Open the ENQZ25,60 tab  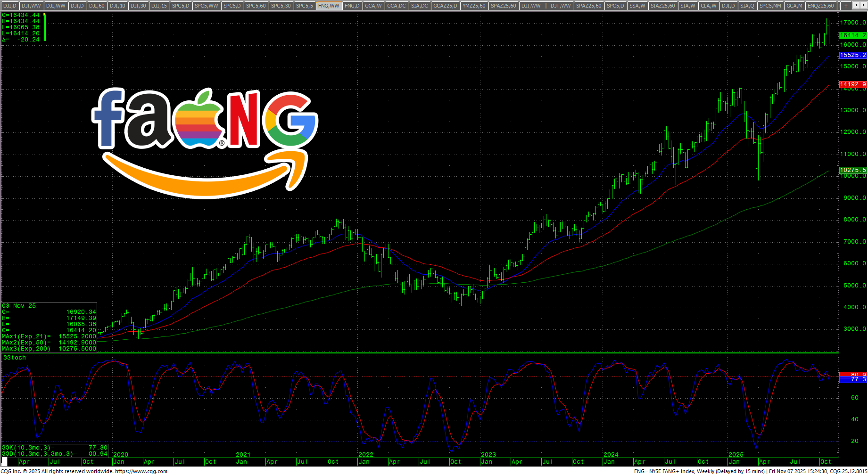coord(820,6)
